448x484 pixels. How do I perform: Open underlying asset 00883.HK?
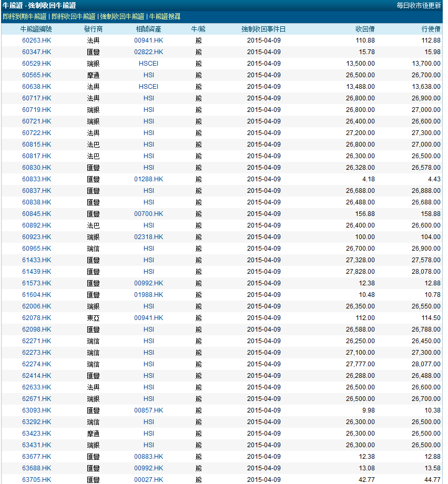point(148,457)
